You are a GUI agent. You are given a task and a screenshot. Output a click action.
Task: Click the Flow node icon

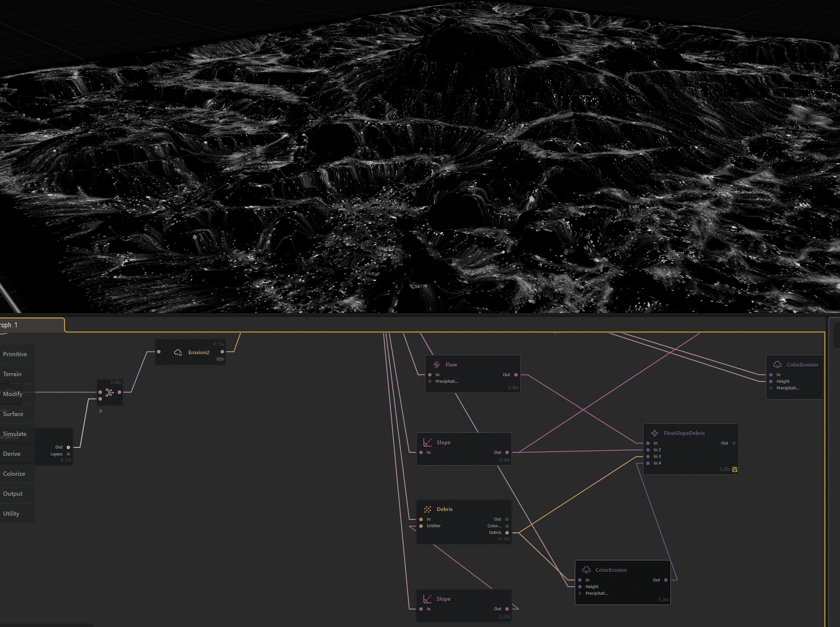pos(436,365)
